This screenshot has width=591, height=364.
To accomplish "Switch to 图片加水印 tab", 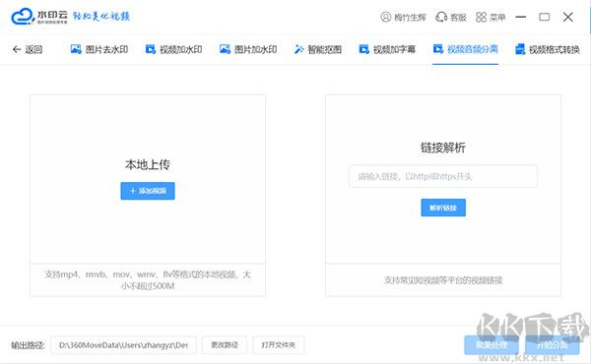I will pyautogui.click(x=248, y=49).
